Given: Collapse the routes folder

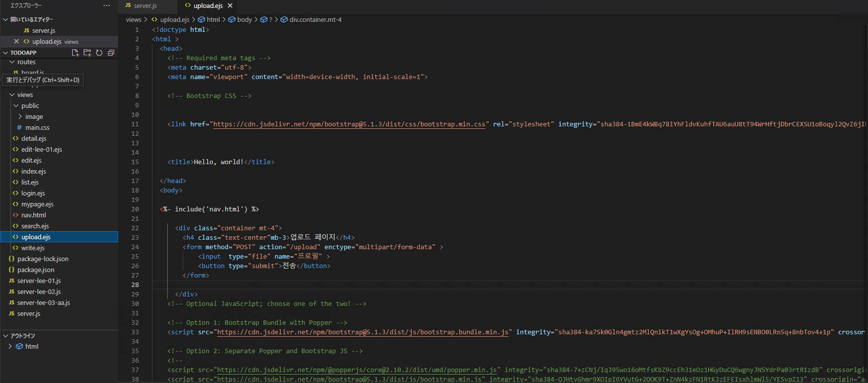Looking at the screenshot, I should (x=12, y=62).
